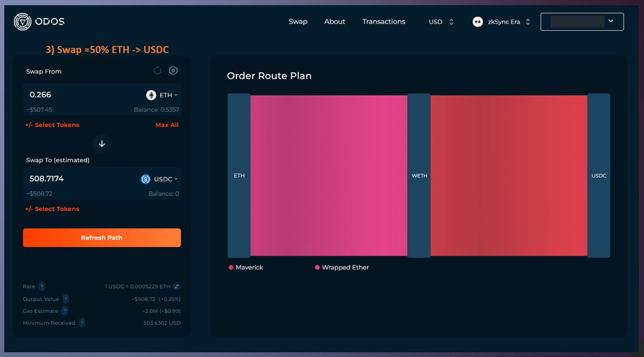The width and height of the screenshot is (644, 357).
Task: Click Max All link
Action: click(167, 125)
